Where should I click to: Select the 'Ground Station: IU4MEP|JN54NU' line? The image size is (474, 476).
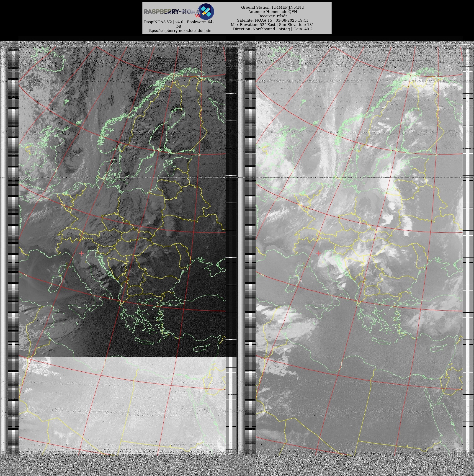pos(273,7)
